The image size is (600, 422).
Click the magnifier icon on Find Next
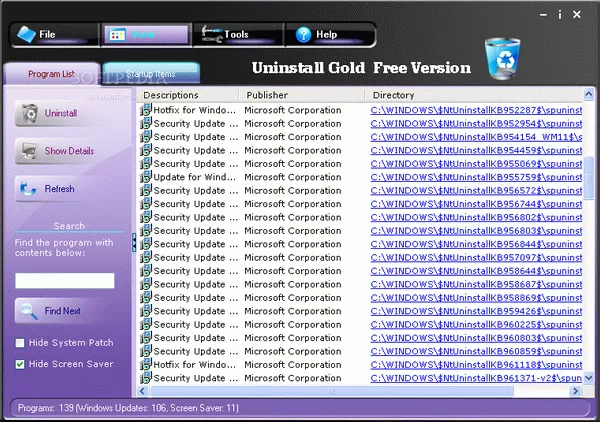(x=29, y=311)
